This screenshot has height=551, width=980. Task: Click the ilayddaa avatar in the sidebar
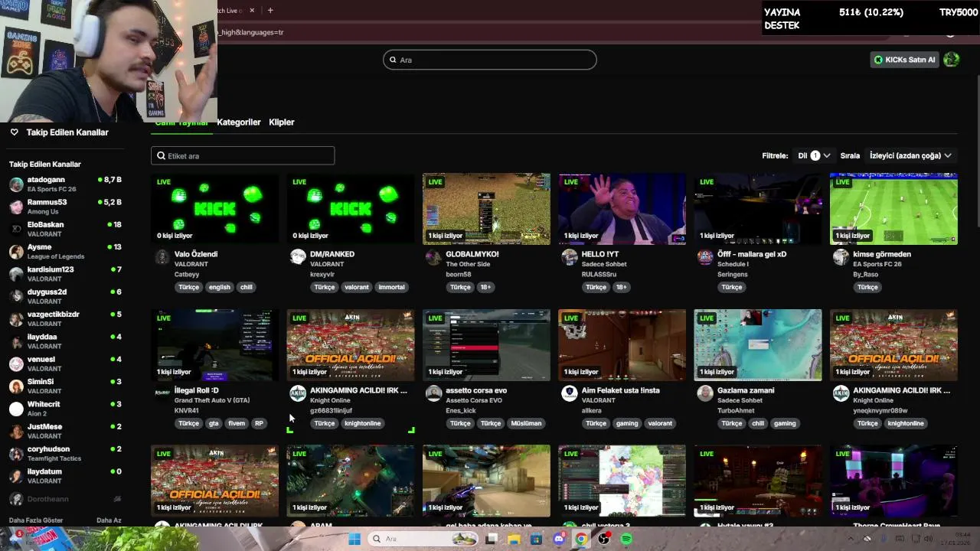[x=16, y=341]
